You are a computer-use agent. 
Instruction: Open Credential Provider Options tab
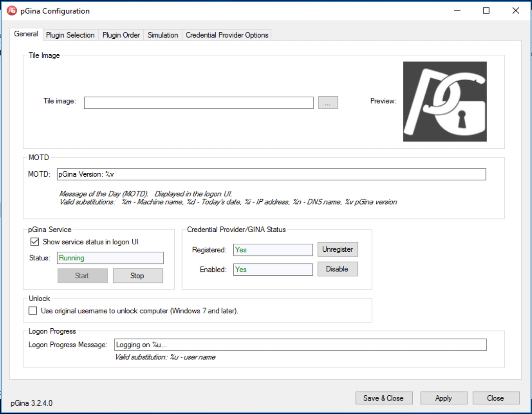227,35
